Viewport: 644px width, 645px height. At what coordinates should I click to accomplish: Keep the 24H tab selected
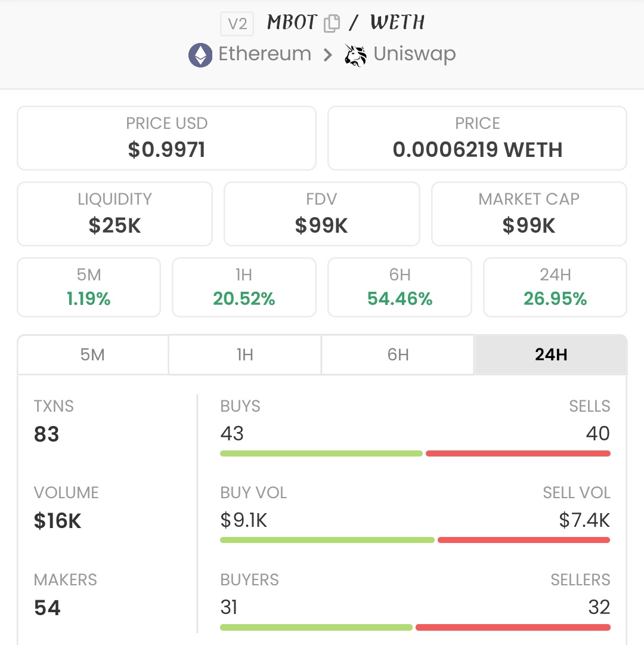coord(550,354)
